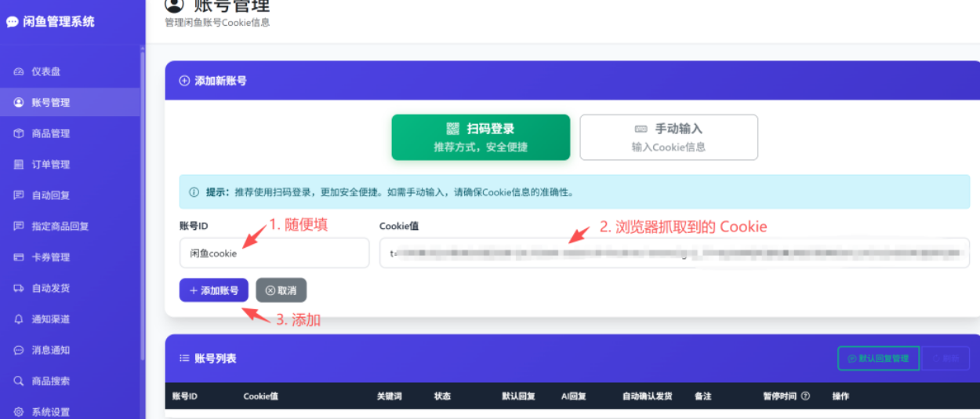Click the 管理闲鱼账号Cookie信息 subtitle text
Screen dimensions: 980x419
217,23
